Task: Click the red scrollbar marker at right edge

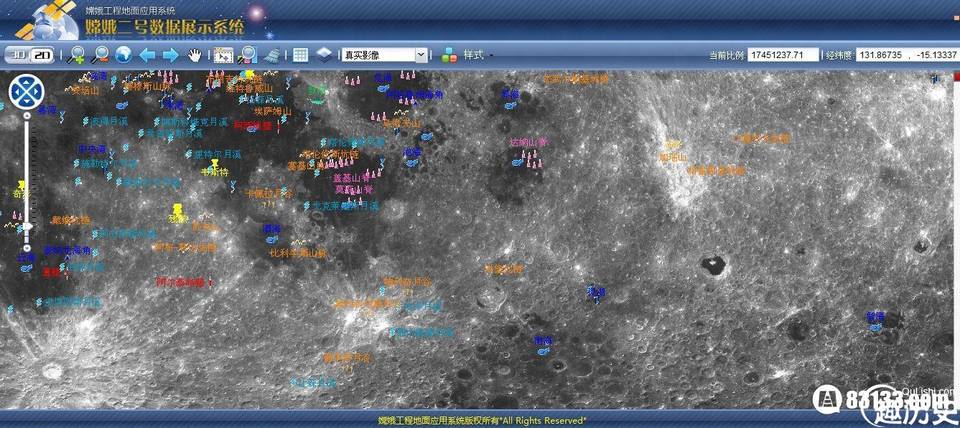Action: coord(956,77)
